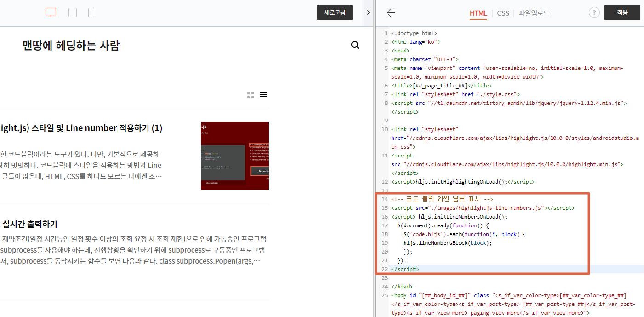Open the 파일업로드 tab

(x=534, y=13)
